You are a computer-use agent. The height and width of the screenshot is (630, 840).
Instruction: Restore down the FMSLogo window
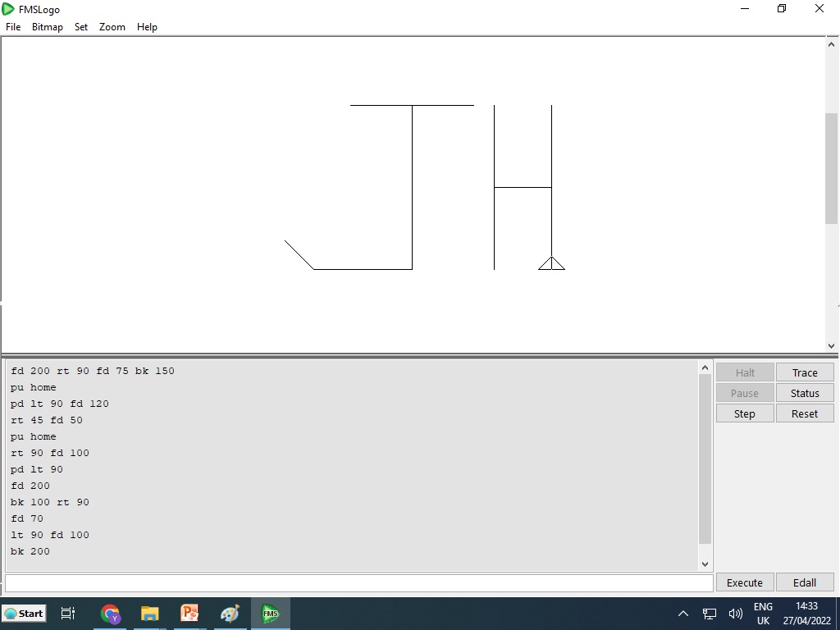(782, 8)
